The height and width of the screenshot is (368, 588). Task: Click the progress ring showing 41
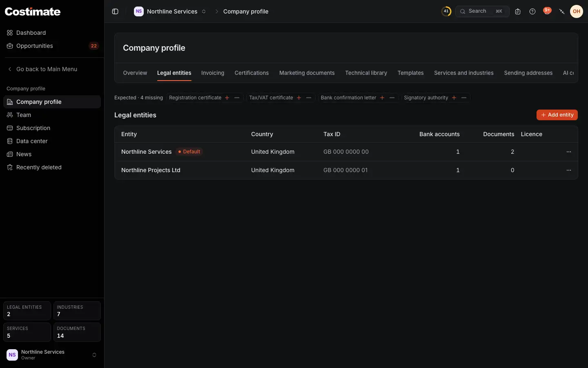coord(446,11)
